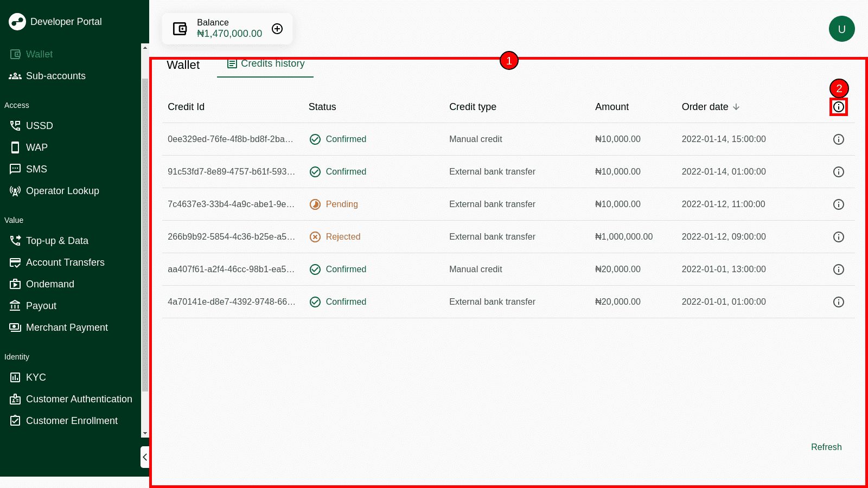This screenshot has width=868, height=488.
Task: Open the Sub-accounts menu item
Action: [x=55, y=76]
